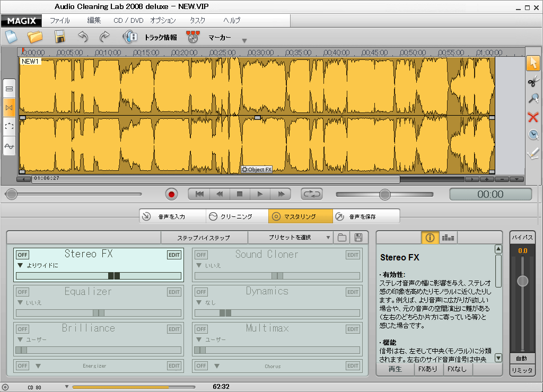Open the Equalizer preset dropdown
The image size is (543, 392).
[20, 302]
